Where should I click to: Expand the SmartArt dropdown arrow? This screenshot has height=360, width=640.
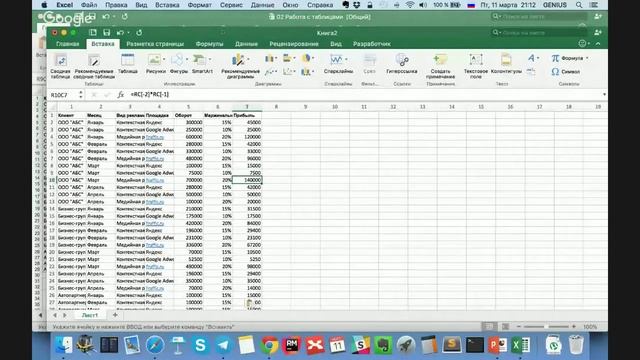point(210,60)
